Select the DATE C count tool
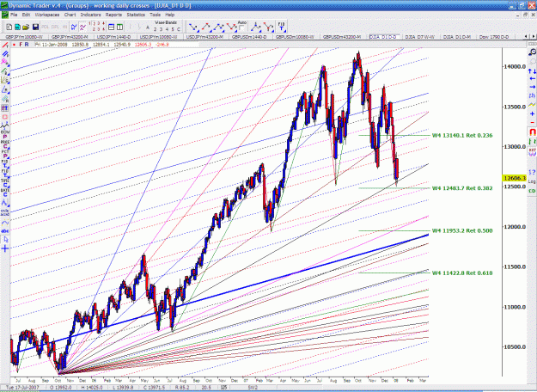Viewport: 537px width, 392px height. (5, 193)
